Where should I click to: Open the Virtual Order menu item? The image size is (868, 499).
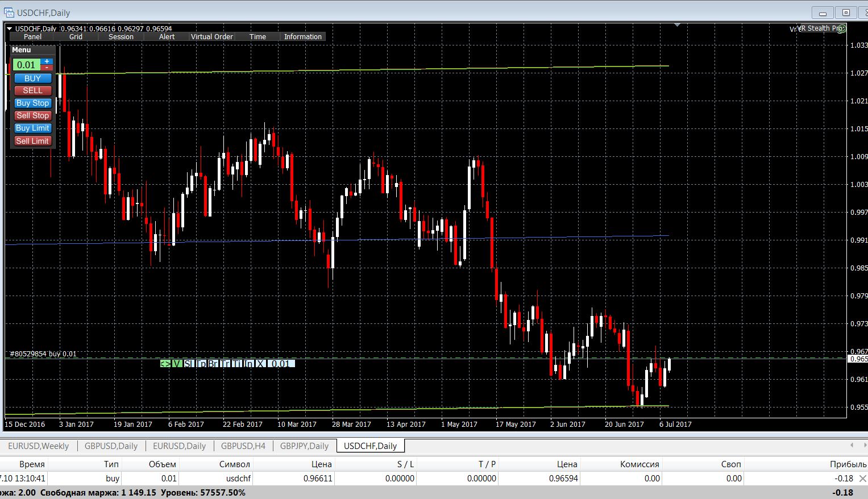pos(212,36)
